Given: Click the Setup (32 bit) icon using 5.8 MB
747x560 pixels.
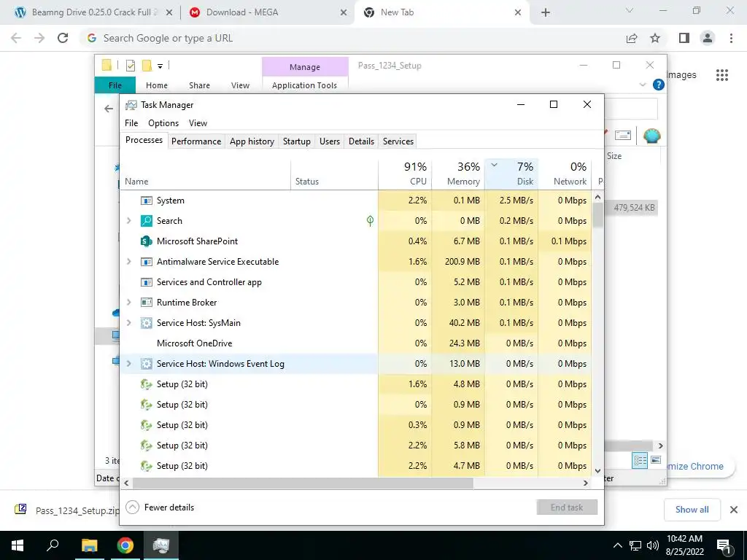Looking at the screenshot, I should click(146, 446).
